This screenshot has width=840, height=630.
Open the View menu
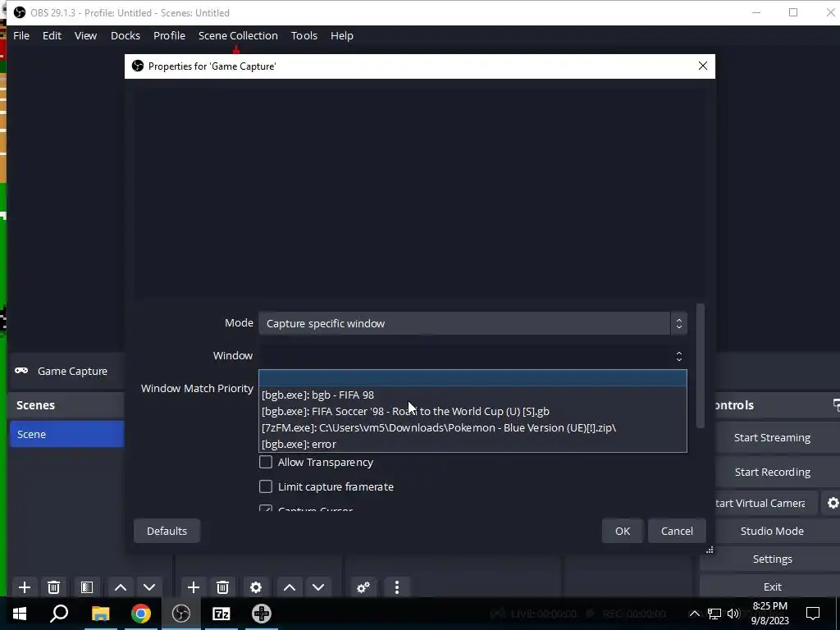(85, 35)
